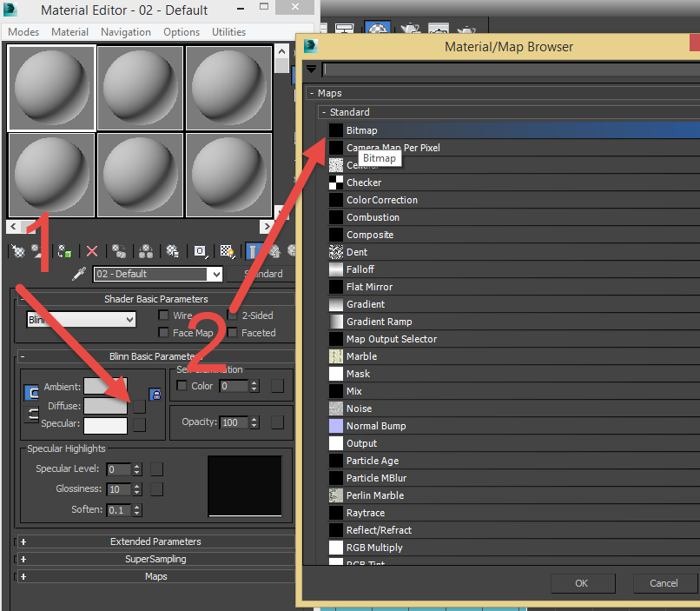Toggle the Show End Result button
Viewport: 700px width, 611px height.
[253, 251]
